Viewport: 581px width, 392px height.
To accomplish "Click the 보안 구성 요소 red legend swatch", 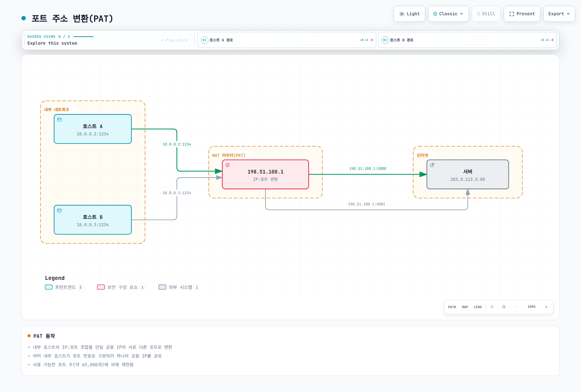I will [101, 287].
